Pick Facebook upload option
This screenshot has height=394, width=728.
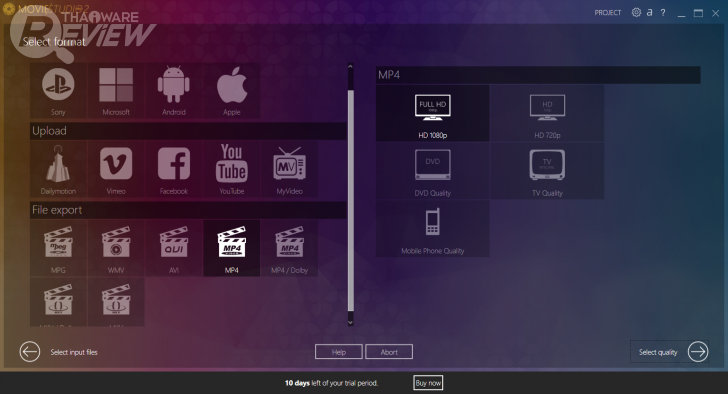[174, 169]
